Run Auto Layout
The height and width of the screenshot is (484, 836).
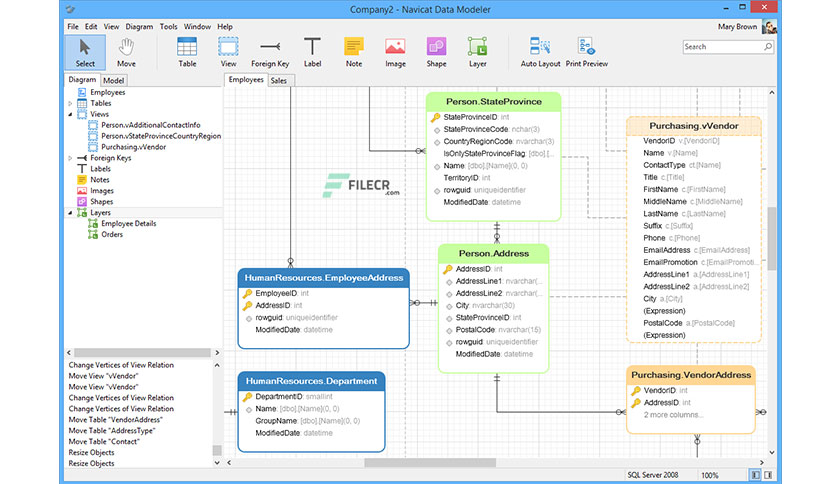[x=540, y=52]
